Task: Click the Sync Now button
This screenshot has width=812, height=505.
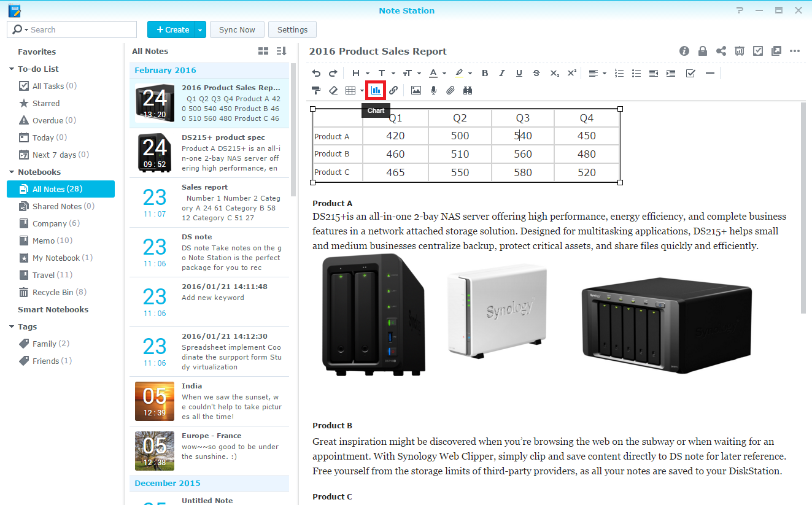Action: coord(237,29)
